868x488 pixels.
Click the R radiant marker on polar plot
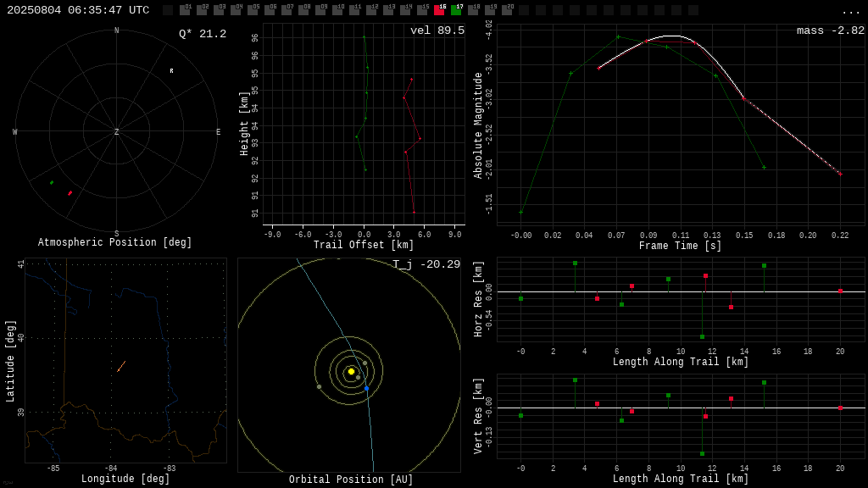(x=171, y=71)
